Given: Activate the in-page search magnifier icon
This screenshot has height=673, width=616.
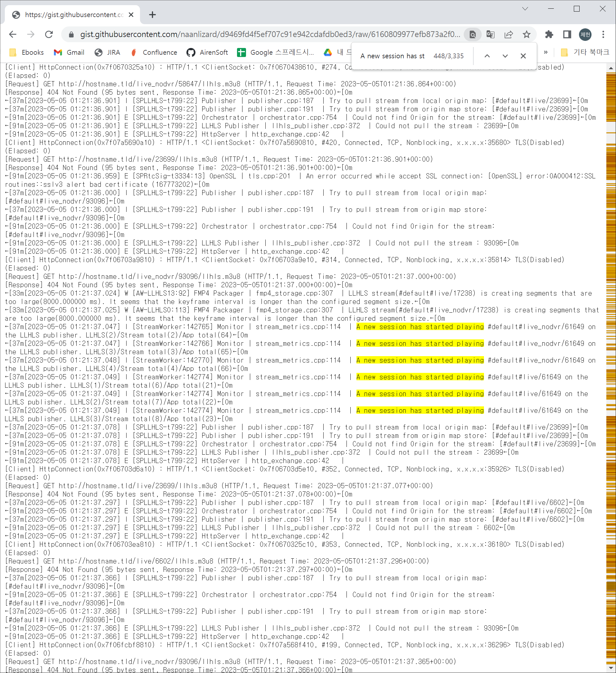Looking at the screenshot, I should tap(472, 34).
